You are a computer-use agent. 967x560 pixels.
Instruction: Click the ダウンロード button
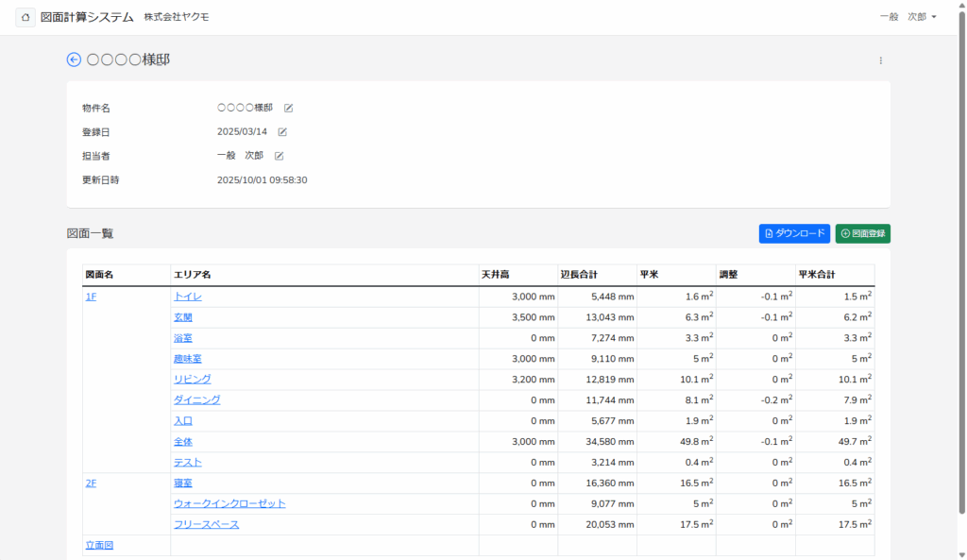(794, 233)
